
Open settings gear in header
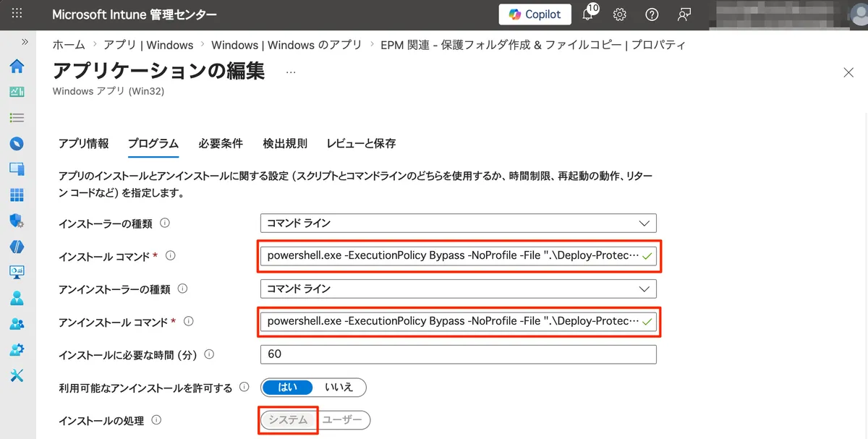click(x=620, y=14)
